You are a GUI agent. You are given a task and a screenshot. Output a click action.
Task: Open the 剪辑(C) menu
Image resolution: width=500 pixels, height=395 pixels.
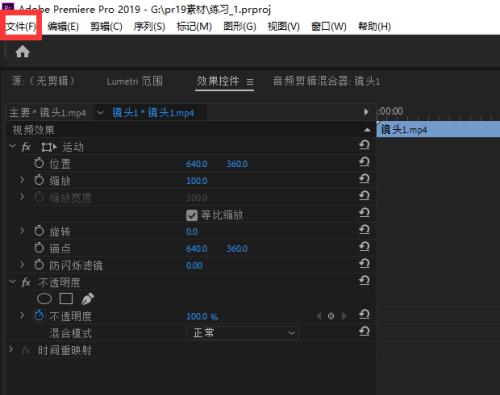click(106, 26)
